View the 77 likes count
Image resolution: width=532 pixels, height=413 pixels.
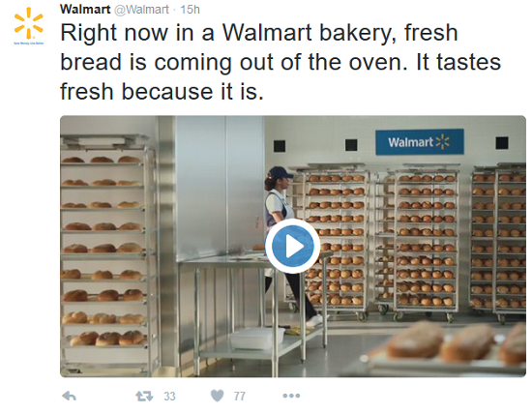pyautogui.click(x=240, y=396)
